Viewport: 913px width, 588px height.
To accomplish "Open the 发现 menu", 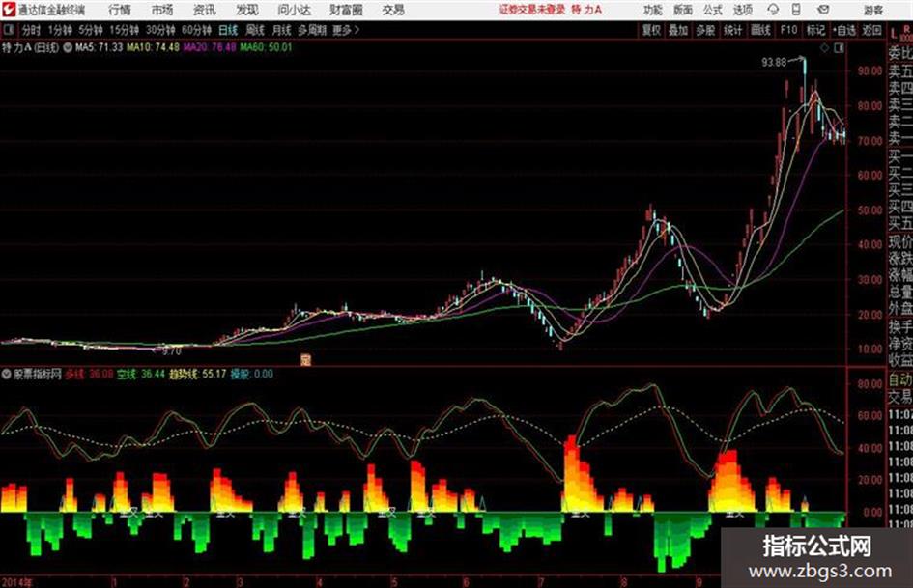I will coord(247,10).
